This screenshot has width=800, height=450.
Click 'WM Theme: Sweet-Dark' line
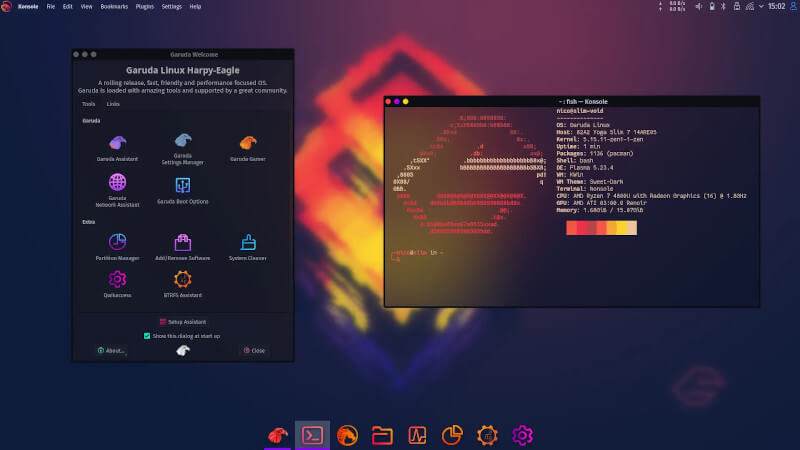pyautogui.click(x=589, y=182)
